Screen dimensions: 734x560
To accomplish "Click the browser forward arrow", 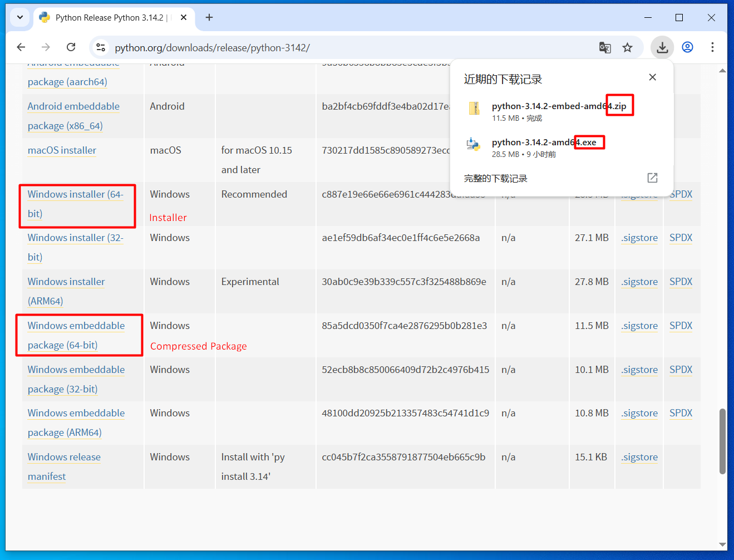I will click(x=46, y=47).
